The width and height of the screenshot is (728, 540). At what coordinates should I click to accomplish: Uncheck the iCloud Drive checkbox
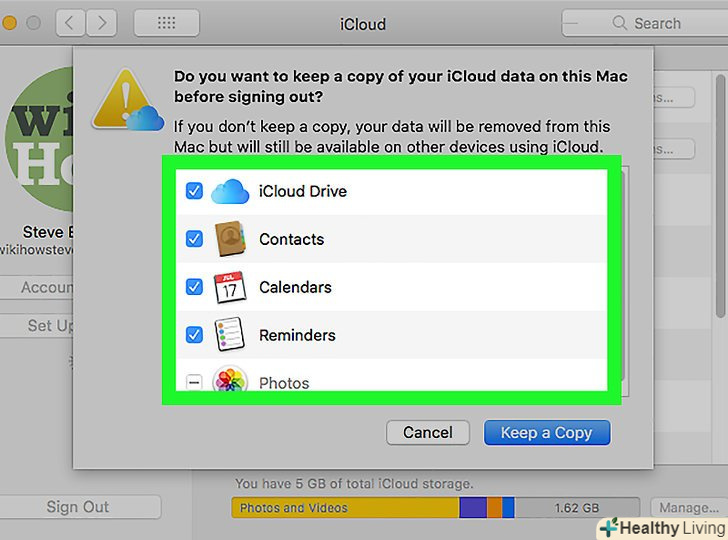194,191
